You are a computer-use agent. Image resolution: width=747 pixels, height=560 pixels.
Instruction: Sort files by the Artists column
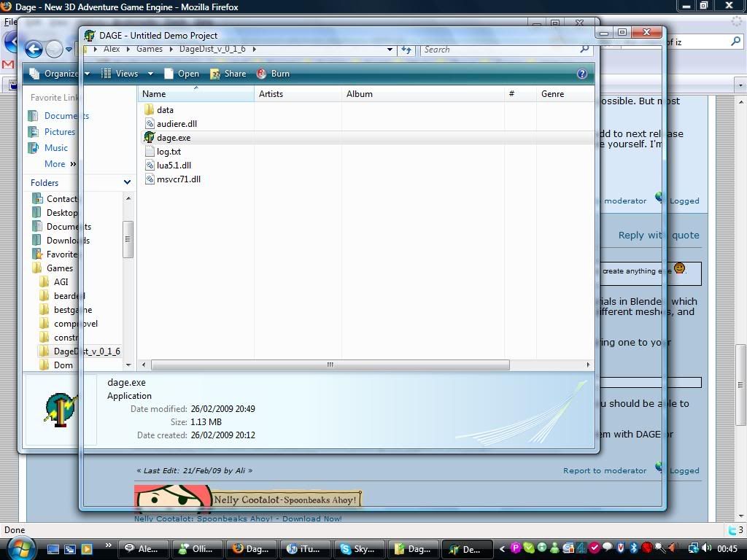(298, 94)
